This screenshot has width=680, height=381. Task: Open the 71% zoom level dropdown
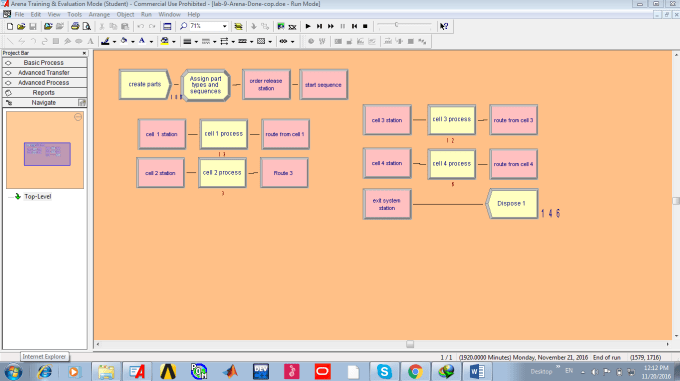click(225, 26)
